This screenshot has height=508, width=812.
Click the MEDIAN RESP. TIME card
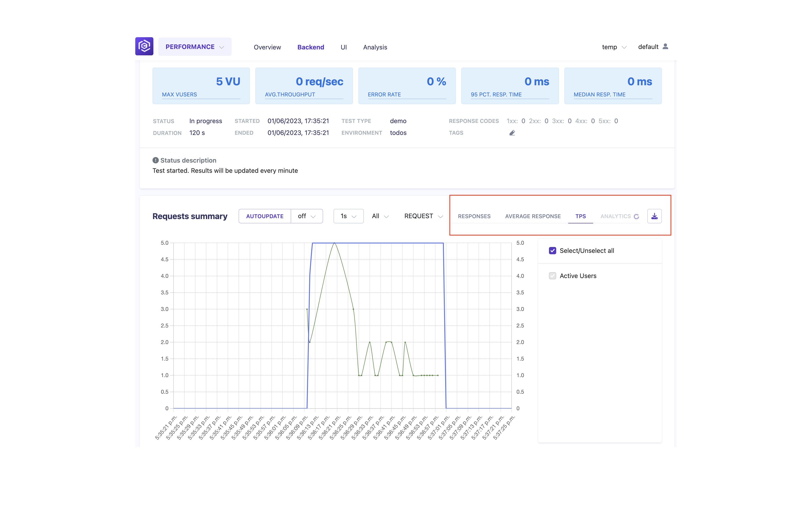point(613,86)
